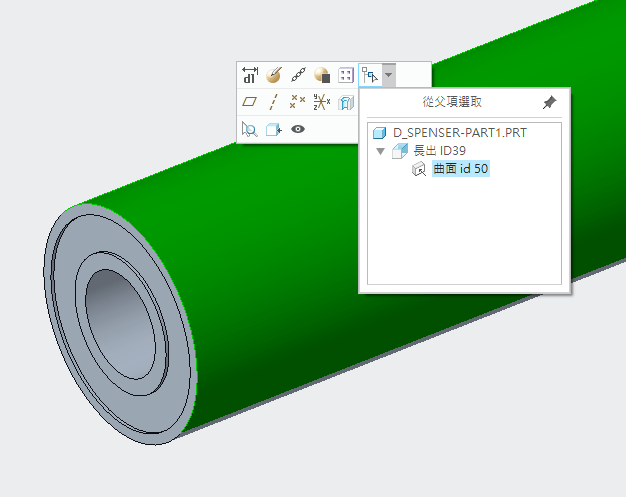Open the dropdown arrow beside select from parent
Image resolution: width=626 pixels, height=497 pixels.
pyautogui.click(x=389, y=75)
